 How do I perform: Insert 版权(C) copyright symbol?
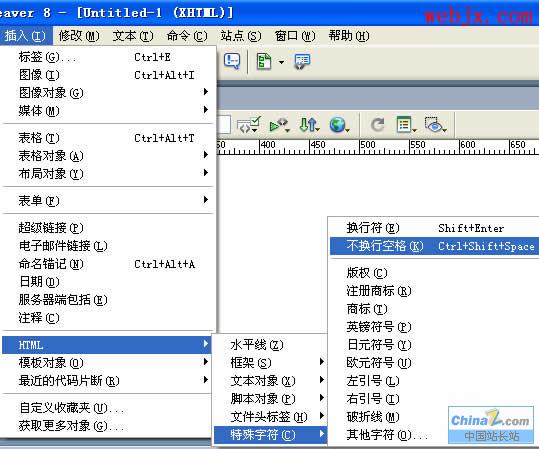point(434,273)
